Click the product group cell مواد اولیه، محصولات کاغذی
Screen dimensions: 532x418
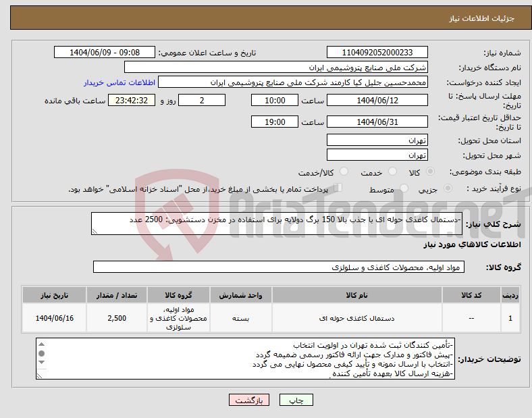coord(178,318)
